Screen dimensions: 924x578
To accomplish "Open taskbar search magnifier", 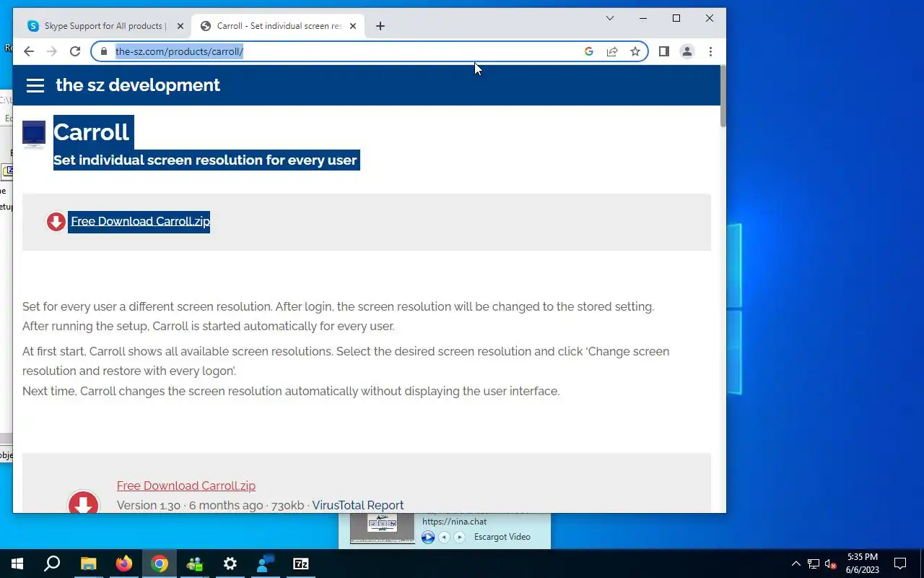I will [52, 564].
